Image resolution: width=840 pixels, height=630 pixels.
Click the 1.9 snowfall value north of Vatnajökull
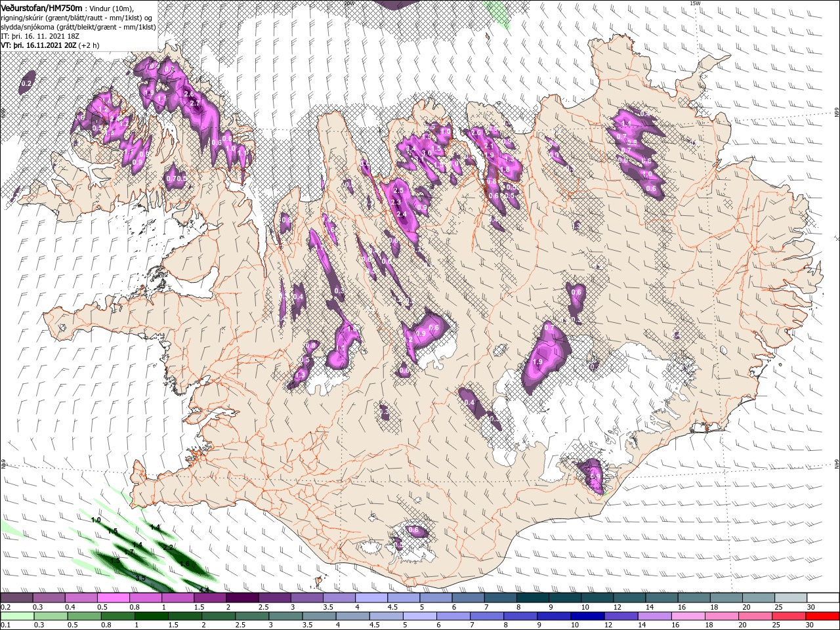pyautogui.click(x=538, y=362)
